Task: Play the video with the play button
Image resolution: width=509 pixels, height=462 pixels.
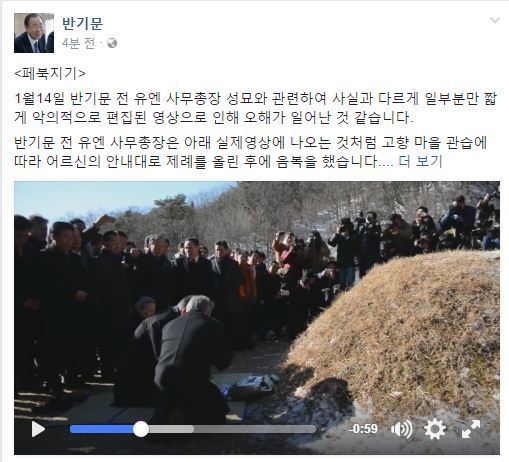Action: [x=38, y=429]
